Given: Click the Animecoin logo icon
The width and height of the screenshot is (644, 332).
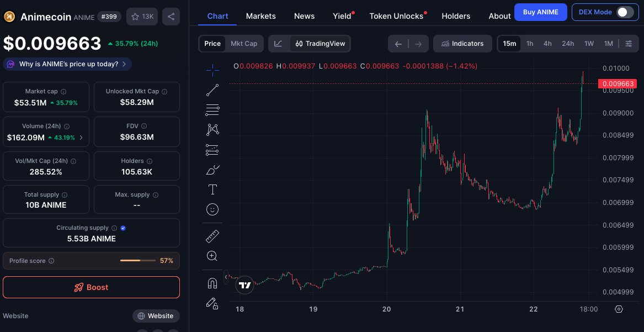Looking at the screenshot, I should coord(9,17).
